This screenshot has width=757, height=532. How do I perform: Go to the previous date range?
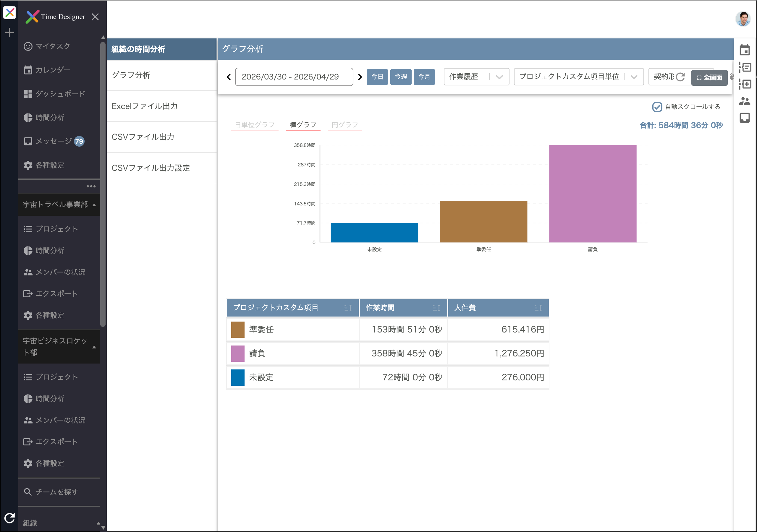coord(229,77)
